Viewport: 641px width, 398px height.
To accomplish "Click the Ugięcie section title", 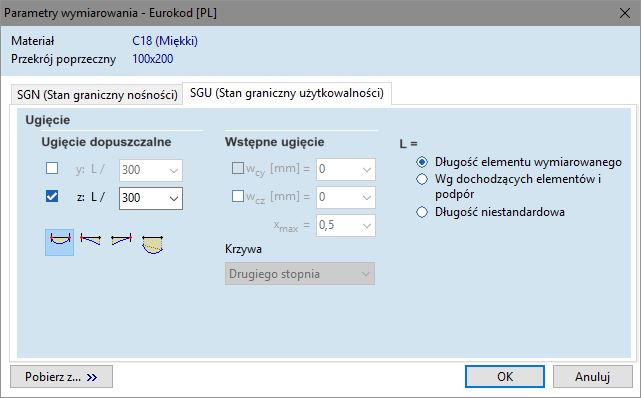I will [48, 120].
